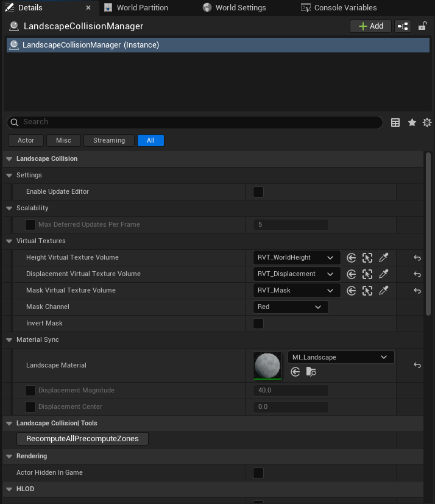Open Details view options gear icon
The height and width of the screenshot is (504, 435).
(x=427, y=122)
